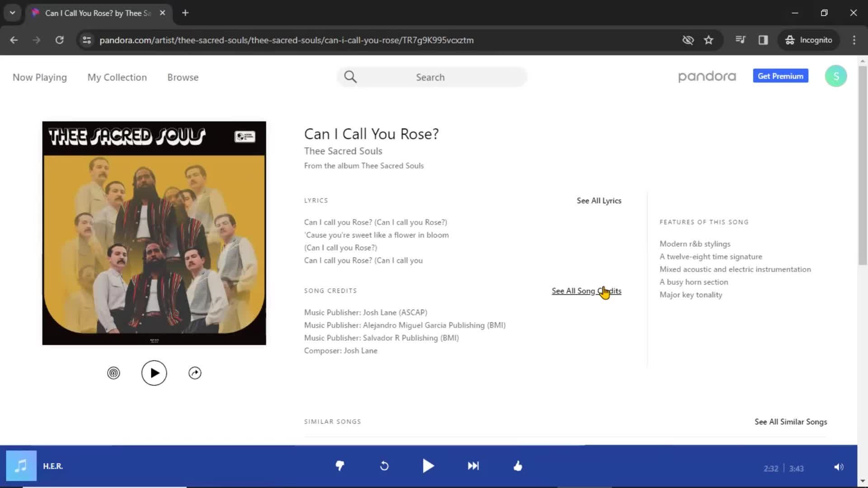The image size is (868, 488).
Task: Click the Share/Forward arrow icon
Action: tap(195, 372)
